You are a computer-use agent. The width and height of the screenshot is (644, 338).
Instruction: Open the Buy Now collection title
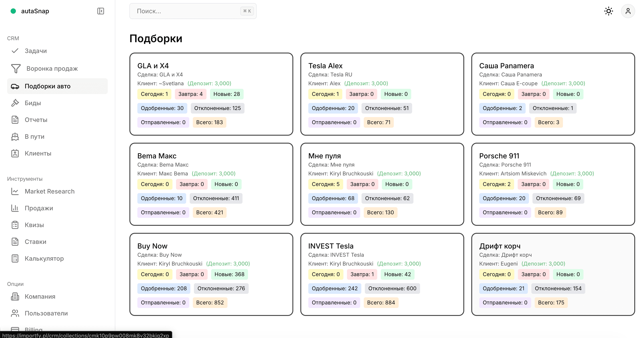point(152,246)
